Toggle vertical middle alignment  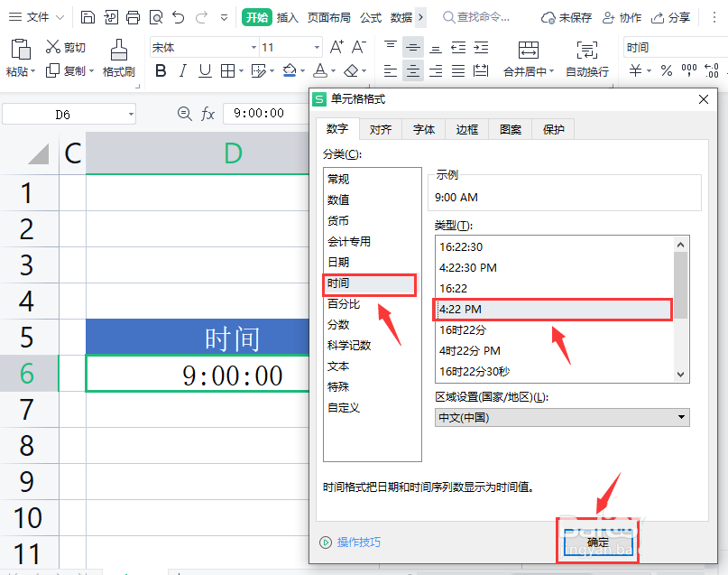click(413, 47)
